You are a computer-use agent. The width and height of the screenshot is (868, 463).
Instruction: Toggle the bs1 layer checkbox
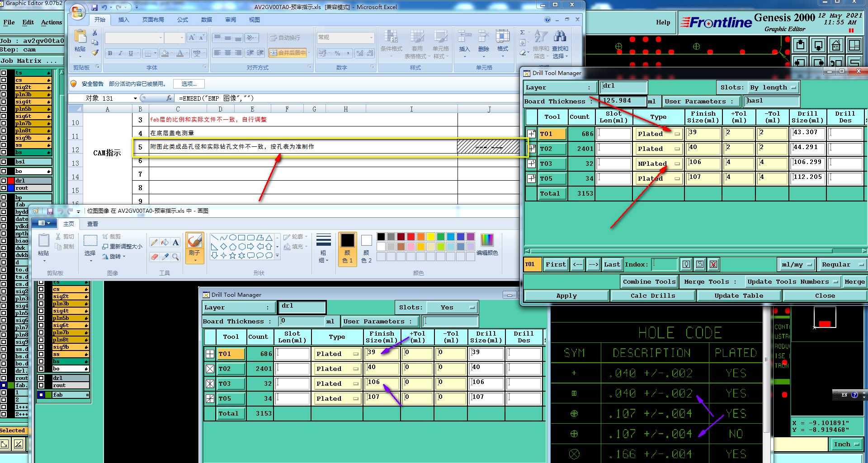4,162
